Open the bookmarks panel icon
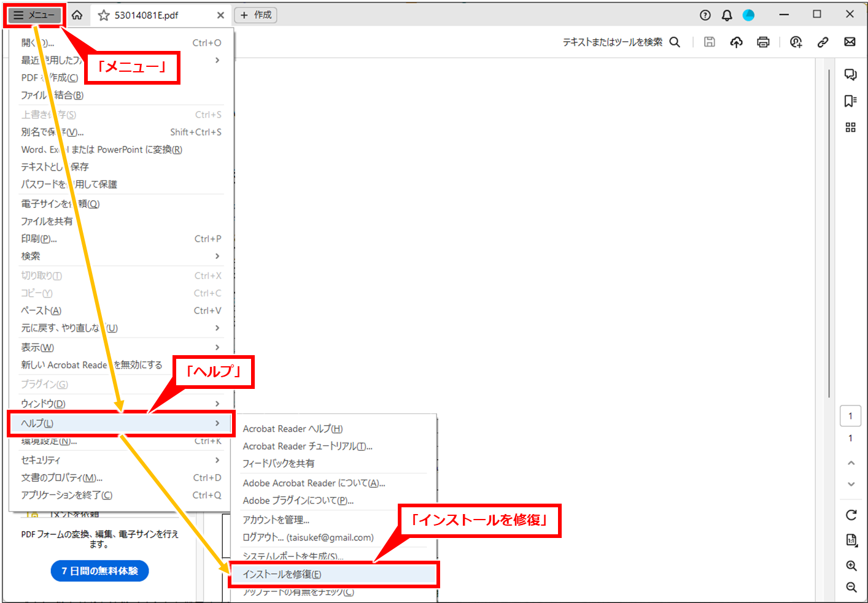 (851, 101)
